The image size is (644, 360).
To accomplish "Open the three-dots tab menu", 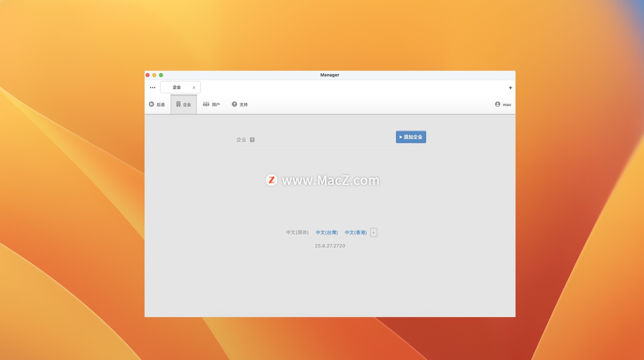I will 153,87.
